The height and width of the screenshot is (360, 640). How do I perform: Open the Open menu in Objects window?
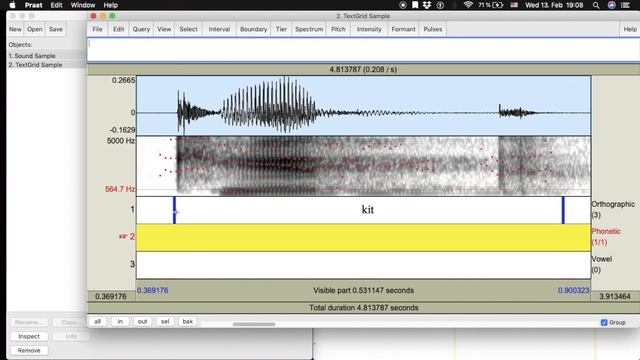[35, 29]
